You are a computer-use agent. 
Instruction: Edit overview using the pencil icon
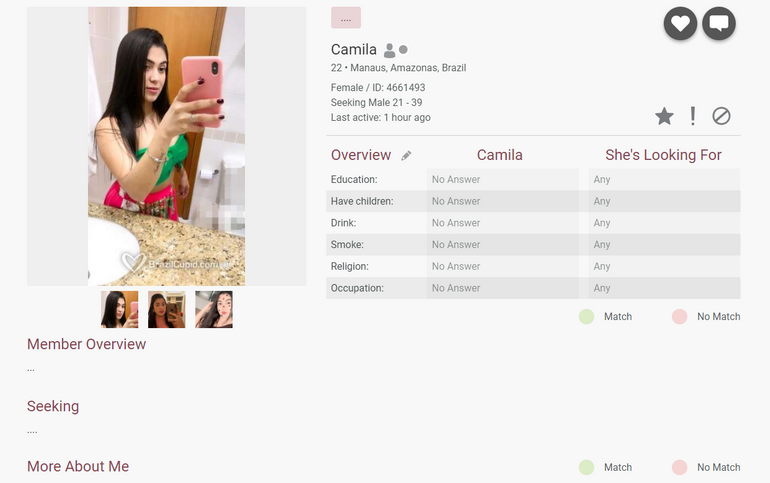point(406,156)
